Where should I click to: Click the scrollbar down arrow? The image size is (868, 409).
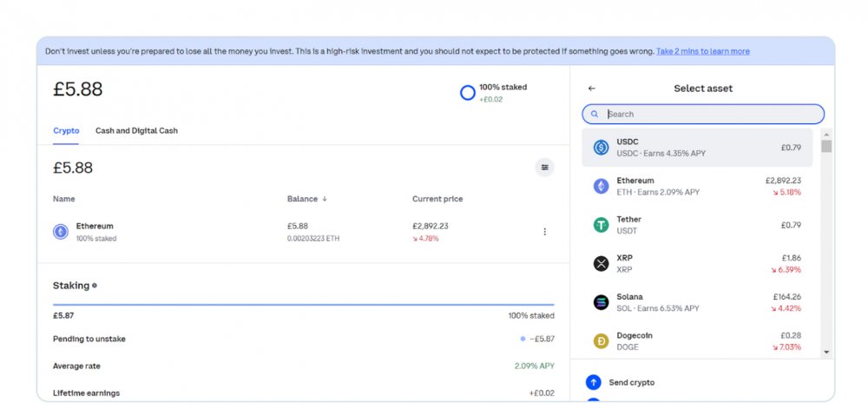point(826,352)
